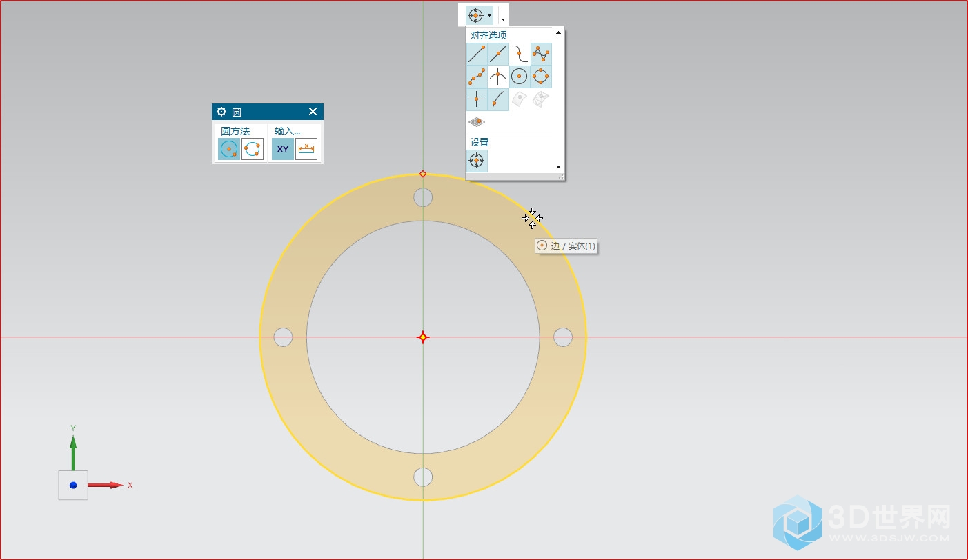
Task: Select circle by three points method
Action: tap(253, 149)
